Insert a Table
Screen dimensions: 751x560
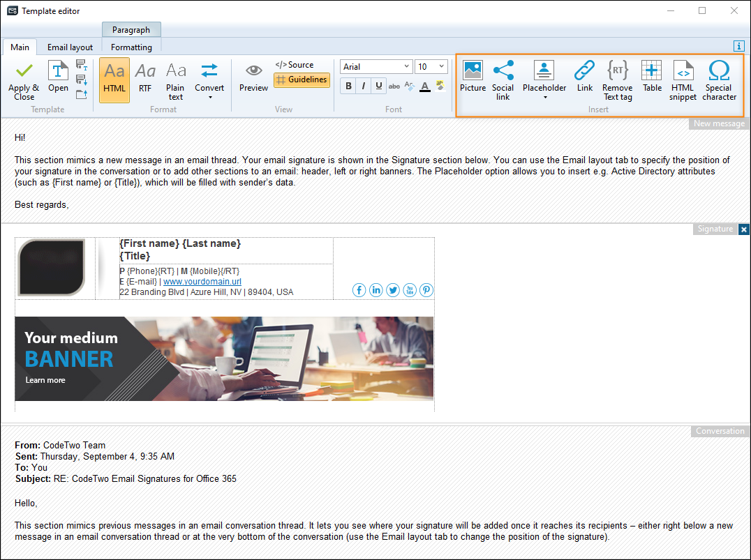(652, 77)
